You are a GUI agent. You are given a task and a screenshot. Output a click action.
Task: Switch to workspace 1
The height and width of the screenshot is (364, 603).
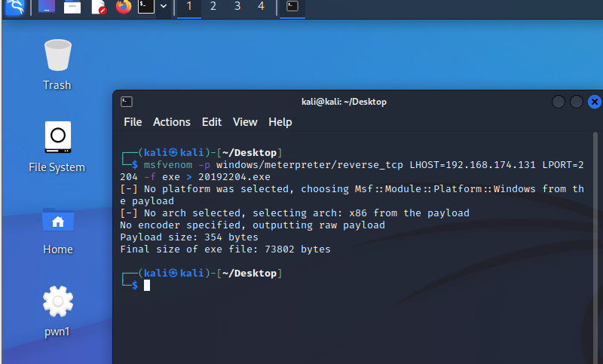coord(189,7)
